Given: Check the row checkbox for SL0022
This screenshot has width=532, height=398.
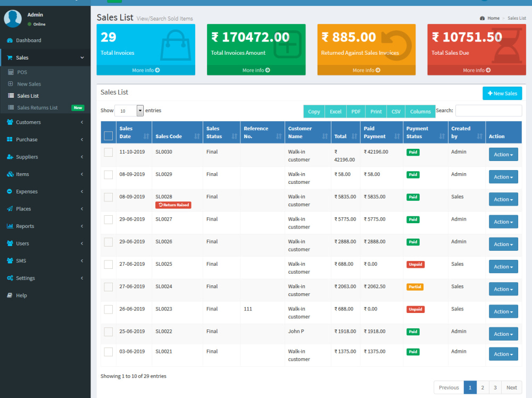Looking at the screenshot, I should [x=109, y=332].
